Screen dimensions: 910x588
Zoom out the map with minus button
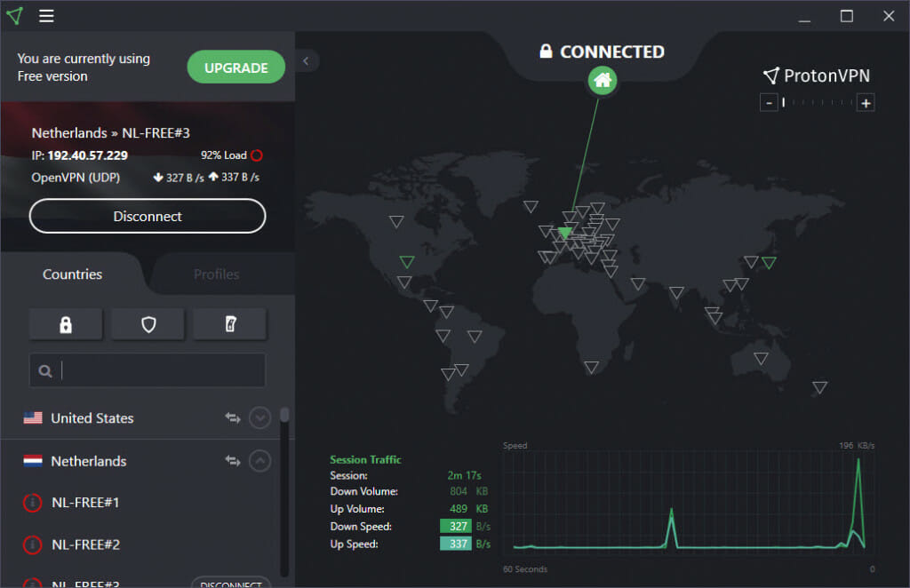pos(769,103)
